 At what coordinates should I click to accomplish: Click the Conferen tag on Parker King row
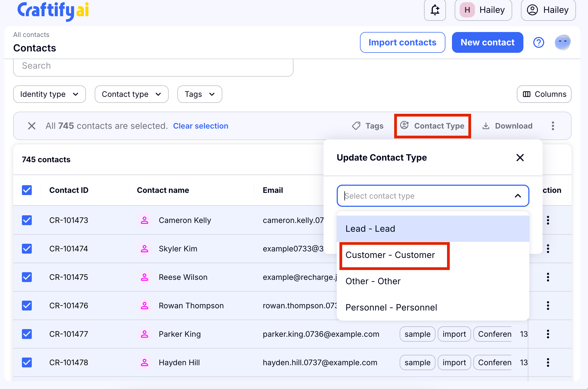coord(493,334)
